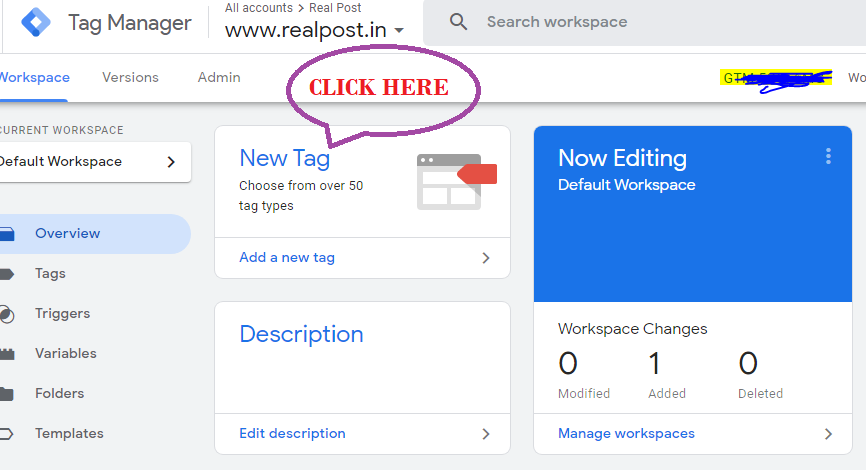Viewport: 866px width, 470px height.
Task: Open Folders in the sidebar
Action: click(x=60, y=393)
